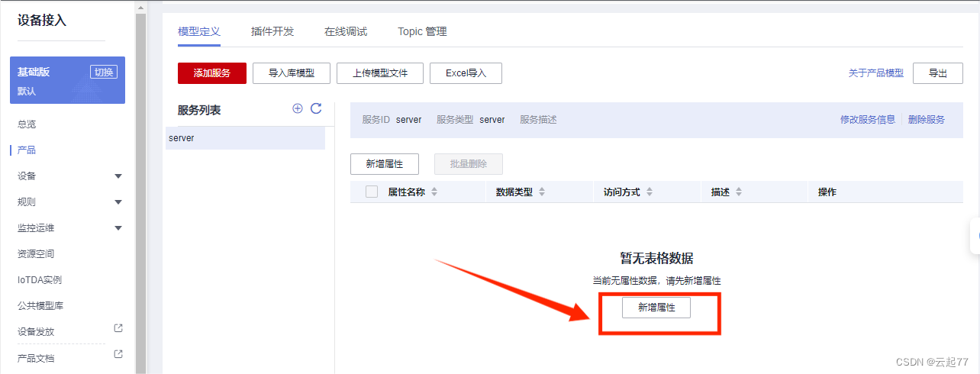
Task: Open 设备发放 in the sidebar
Action: pos(36,332)
